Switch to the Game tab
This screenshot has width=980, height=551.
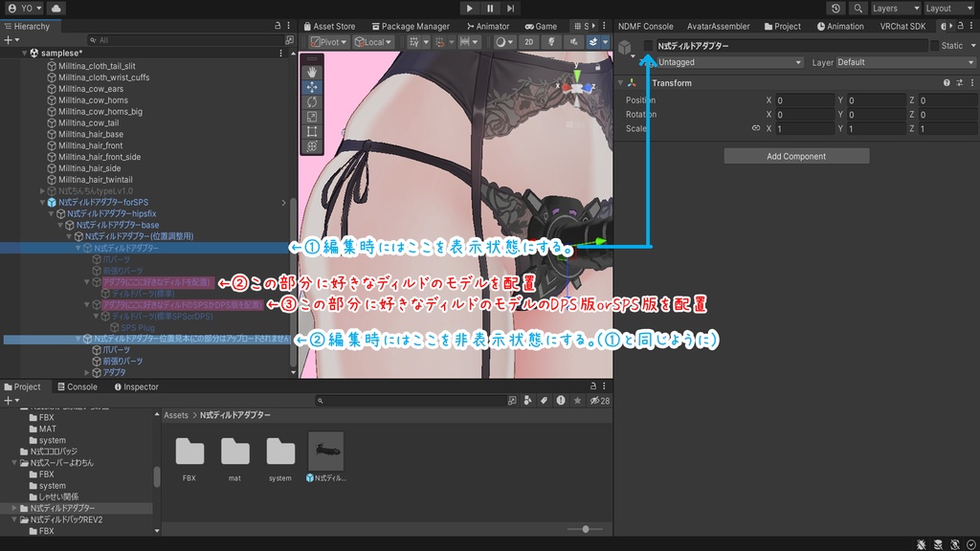pyautogui.click(x=542, y=26)
